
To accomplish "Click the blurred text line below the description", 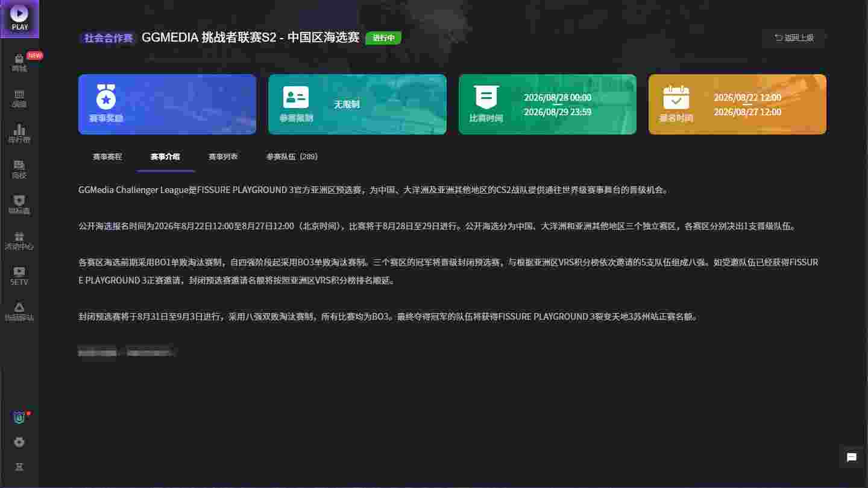I will pos(127,352).
